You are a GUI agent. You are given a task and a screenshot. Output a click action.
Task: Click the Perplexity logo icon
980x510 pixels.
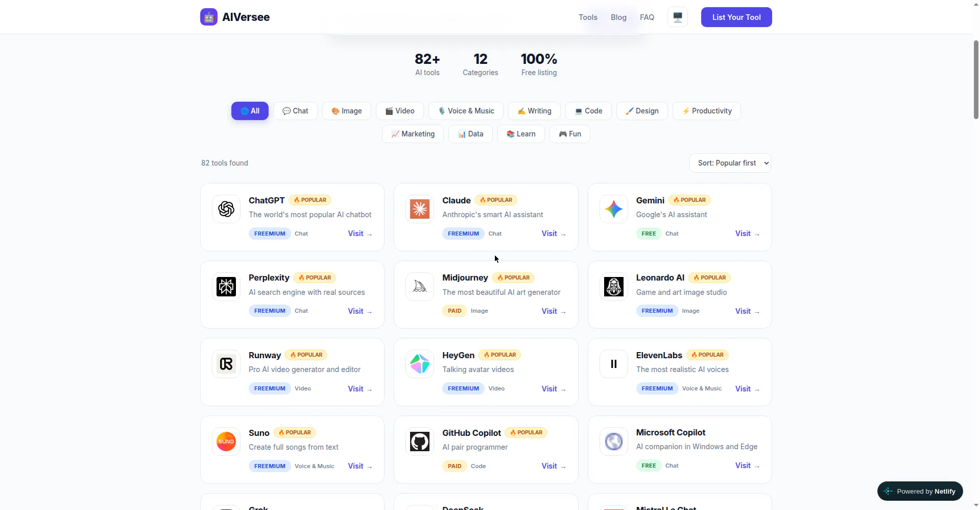click(226, 287)
